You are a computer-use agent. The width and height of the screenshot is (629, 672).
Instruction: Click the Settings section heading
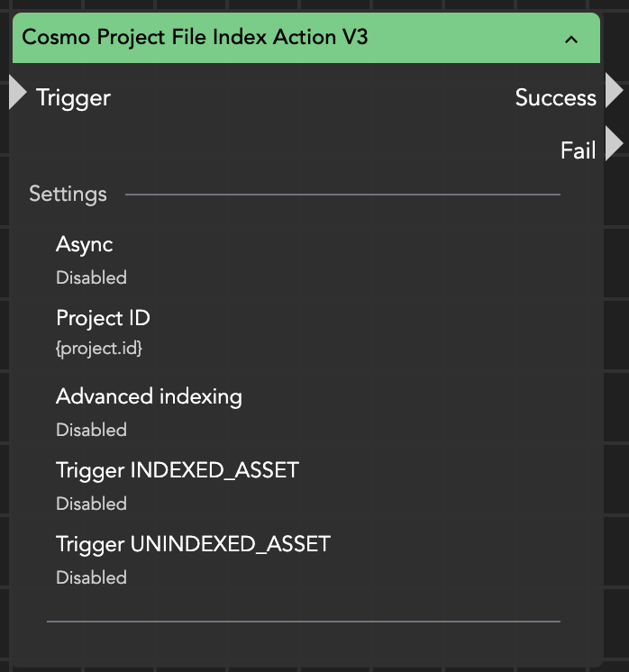[x=68, y=194]
